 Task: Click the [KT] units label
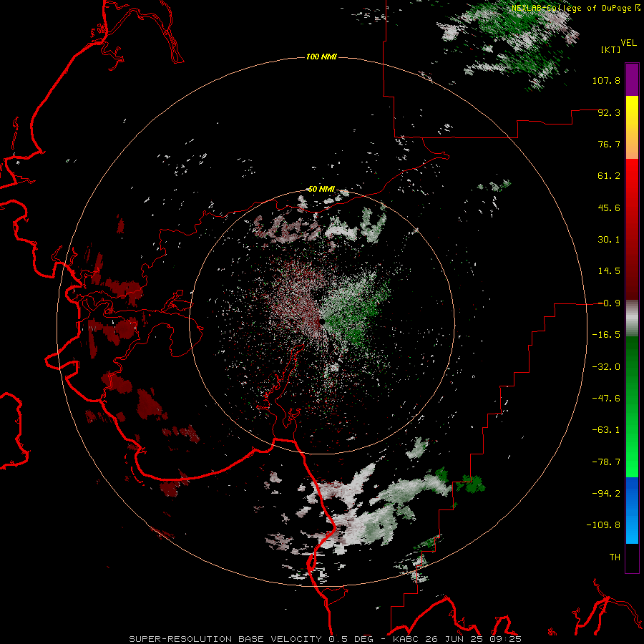[x=610, y=49]
